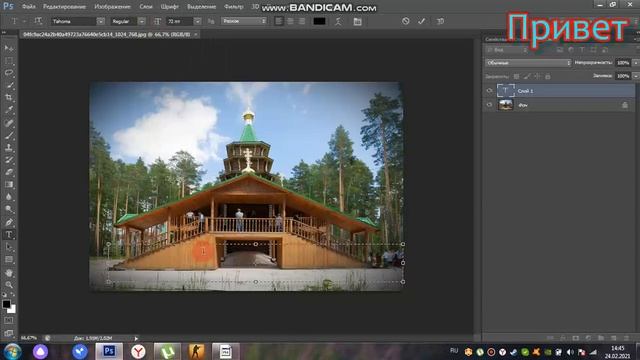Open the layer blend mode dropdown
Image resolution: width=640 pixels, height=360 pixels.
point(528,63)
